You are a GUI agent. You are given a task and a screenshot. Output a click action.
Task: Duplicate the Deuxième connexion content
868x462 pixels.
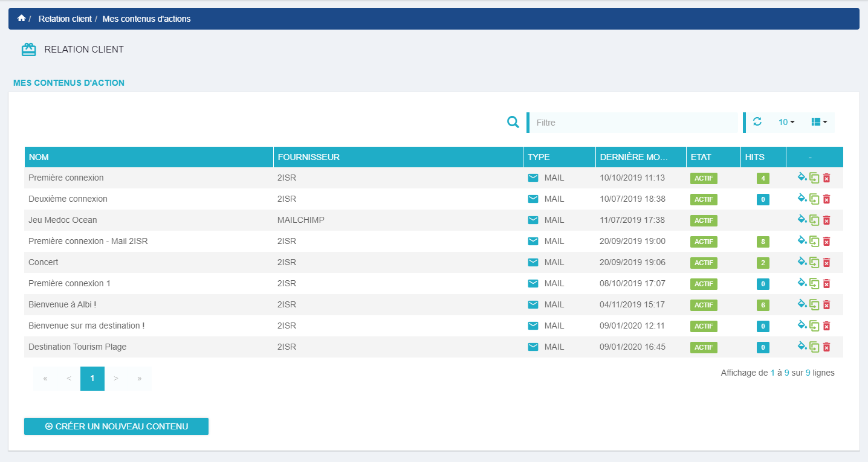[814, 199]
